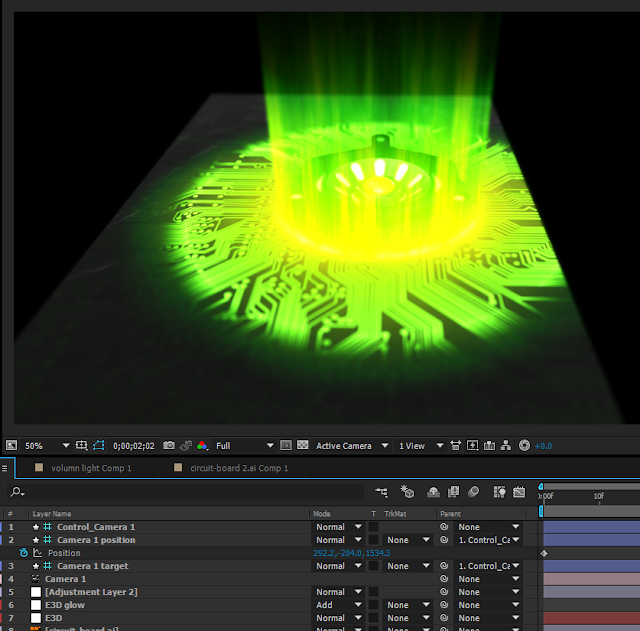This screenshot has width=640, height=631.
Task: Click current time display 0;00;02;02
Action: (x=134, y=446)
